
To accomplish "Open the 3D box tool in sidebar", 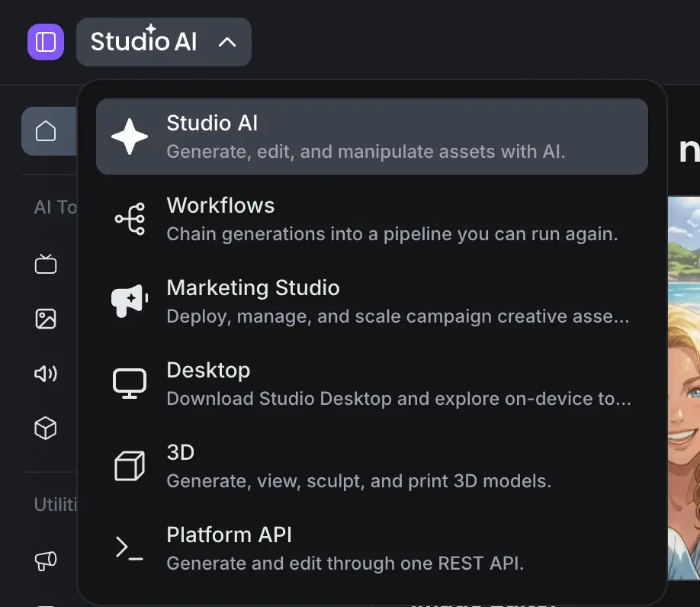I will pos(46,429).
